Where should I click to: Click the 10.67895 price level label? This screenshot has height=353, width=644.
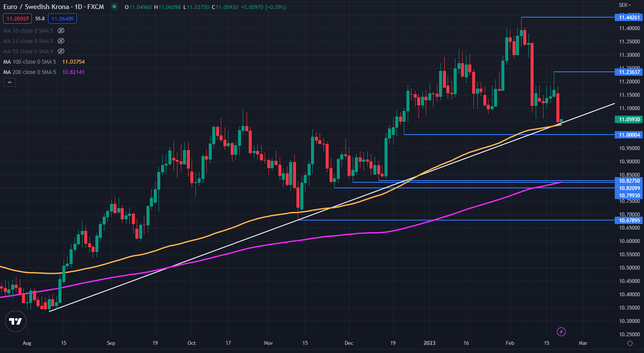point(629,221)
